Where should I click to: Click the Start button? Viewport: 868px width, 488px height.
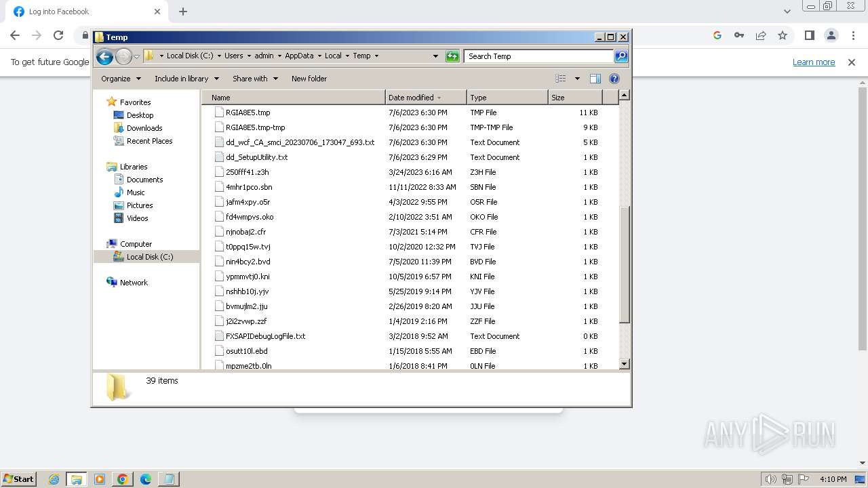click(18, 479)
